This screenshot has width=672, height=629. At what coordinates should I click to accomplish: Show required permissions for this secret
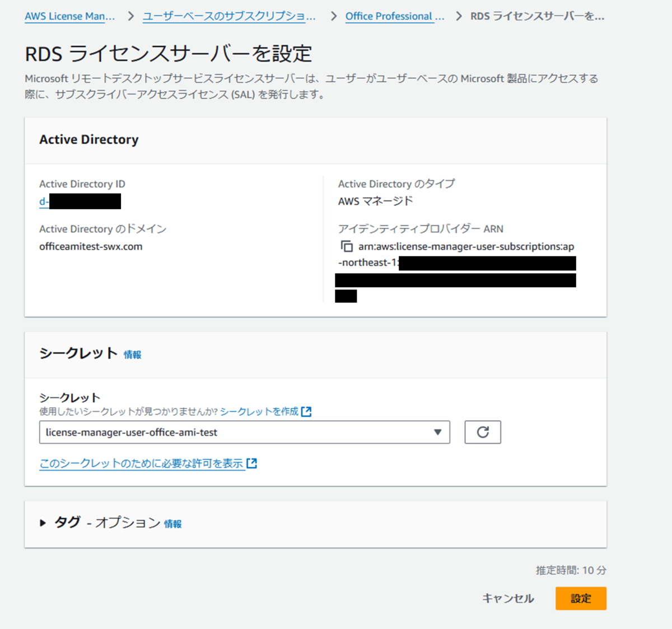point(142,463)
